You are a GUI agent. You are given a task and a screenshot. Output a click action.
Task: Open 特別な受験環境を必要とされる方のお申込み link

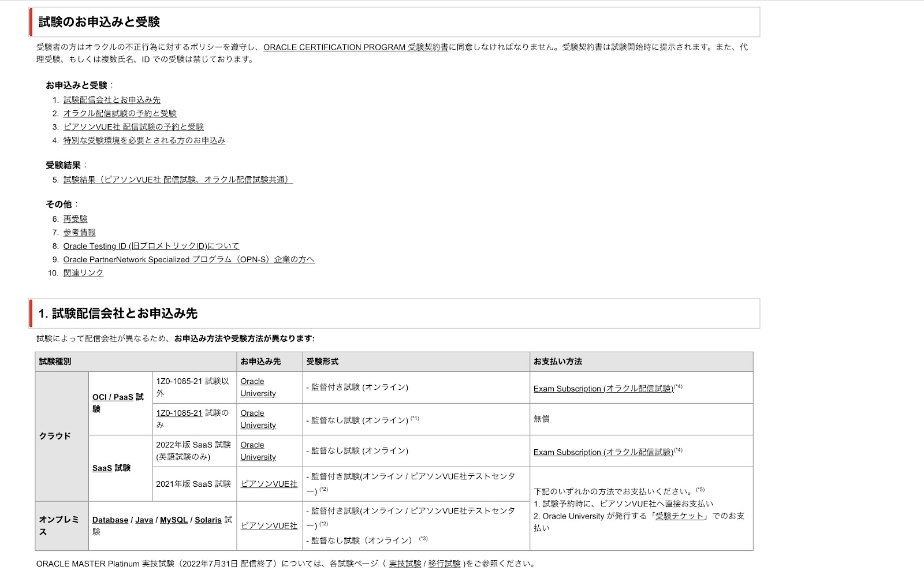144,140
